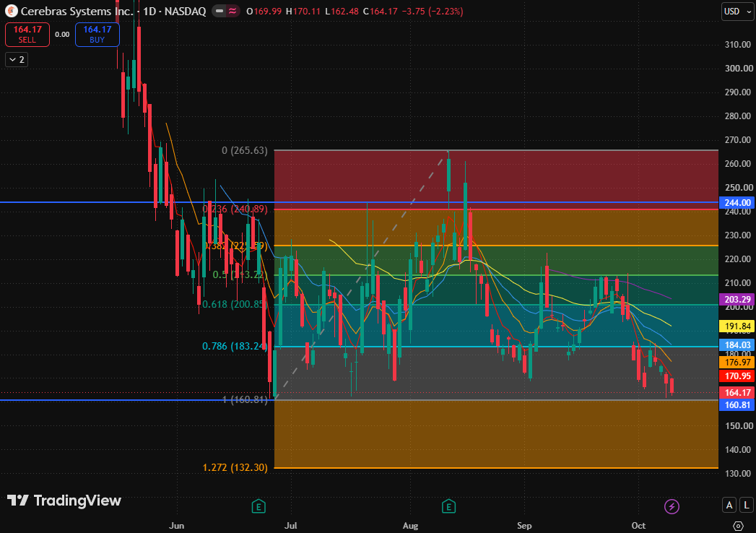Open chart time zone settings target icon
The height and width of the screenshot is (533, 756).
click(738, 525)
